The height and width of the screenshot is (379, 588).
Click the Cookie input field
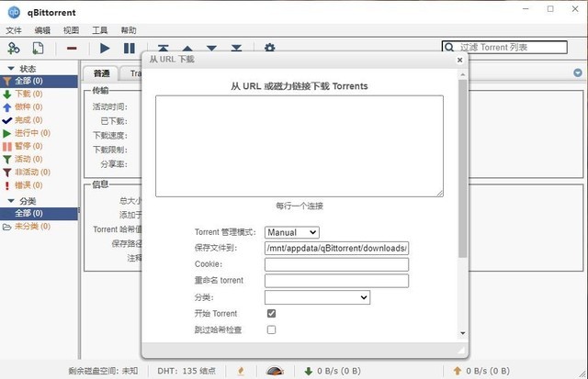pyautogui.click(x=337, y=264)
